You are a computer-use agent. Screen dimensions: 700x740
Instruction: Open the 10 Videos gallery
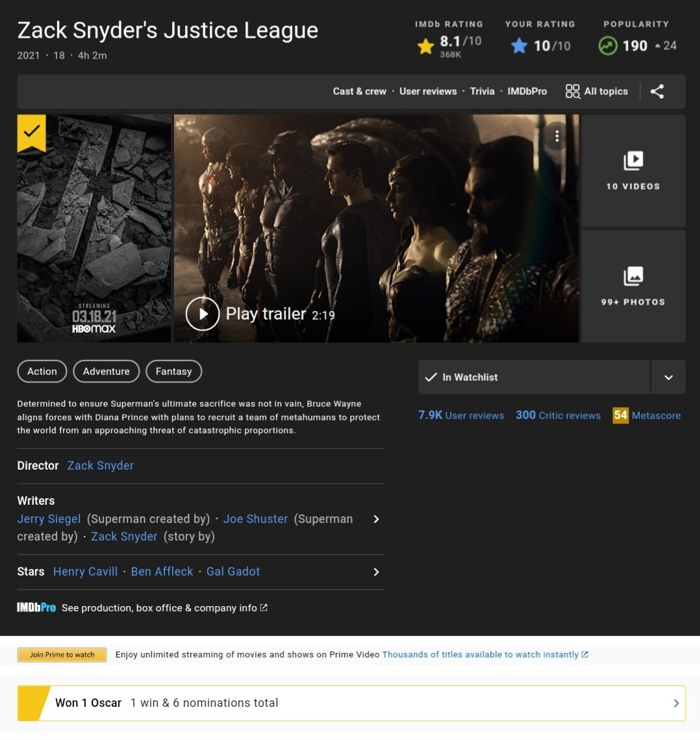(x=633, y=171)
